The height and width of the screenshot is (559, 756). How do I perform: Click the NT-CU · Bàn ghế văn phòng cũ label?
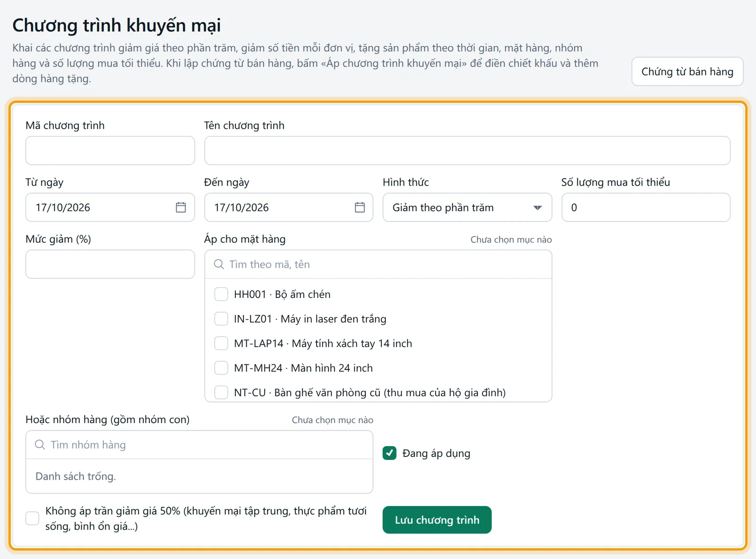[369, 392]
